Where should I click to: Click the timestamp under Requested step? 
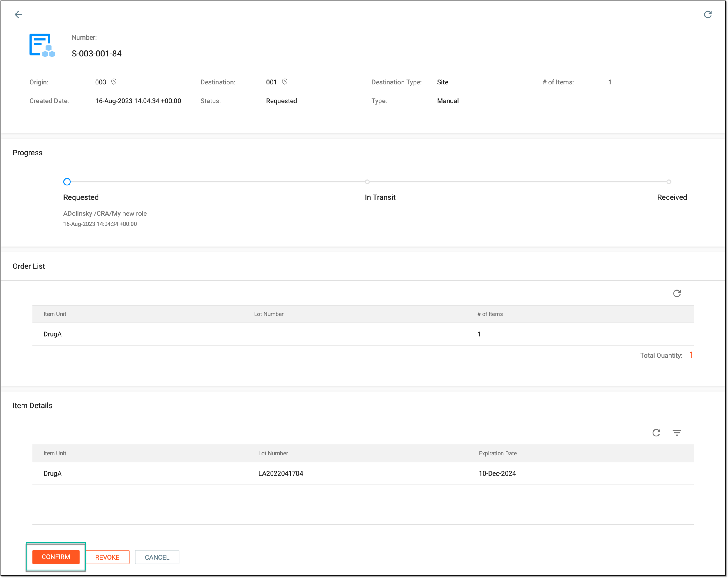coord(100,224)
